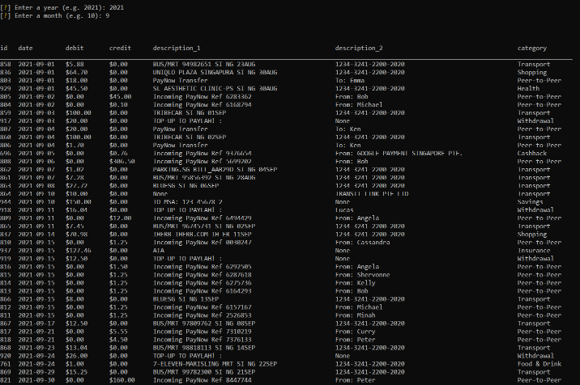This screenshot has width=580, height=385.
Task: Click the 'Health' category cell
Action: tap(528, 88)
